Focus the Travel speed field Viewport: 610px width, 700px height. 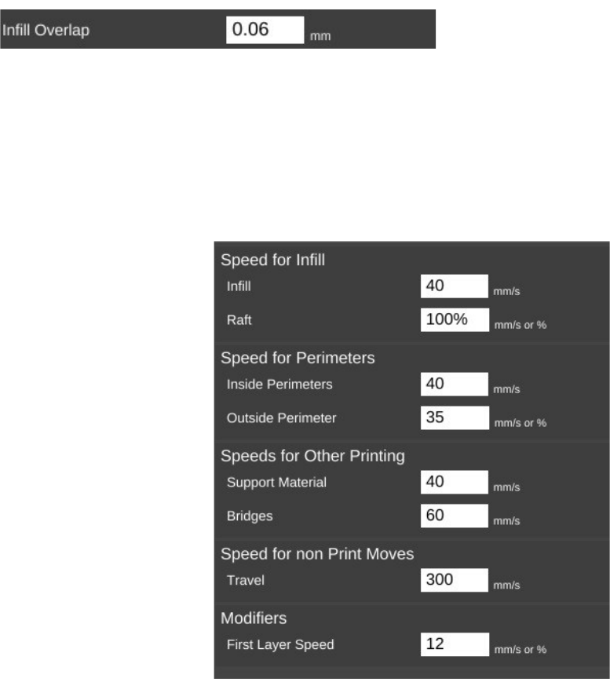pos(455,581)
